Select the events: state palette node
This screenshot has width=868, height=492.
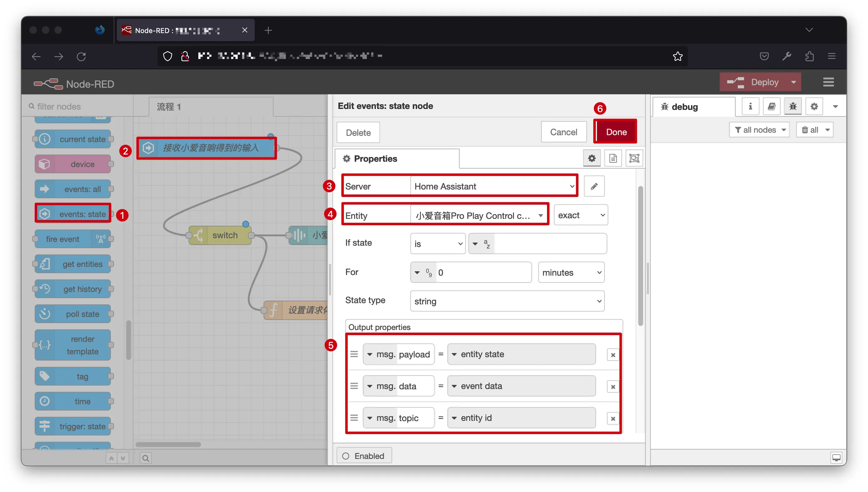[73, 214]
